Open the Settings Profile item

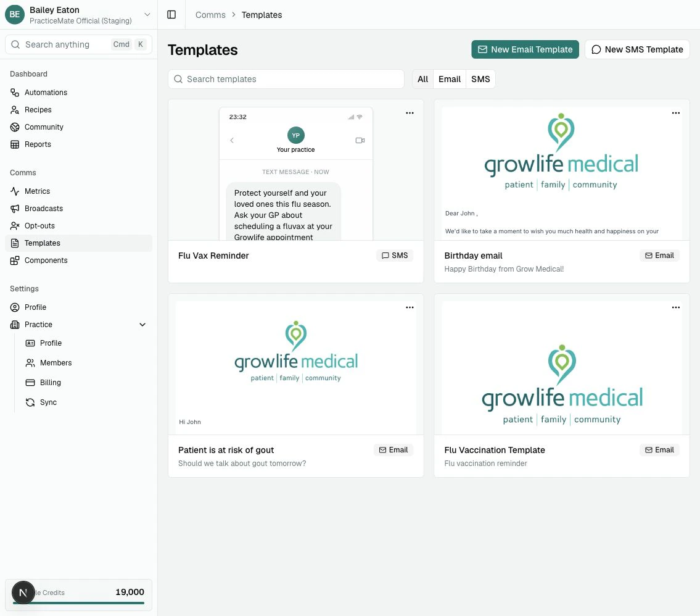point(78,307)
